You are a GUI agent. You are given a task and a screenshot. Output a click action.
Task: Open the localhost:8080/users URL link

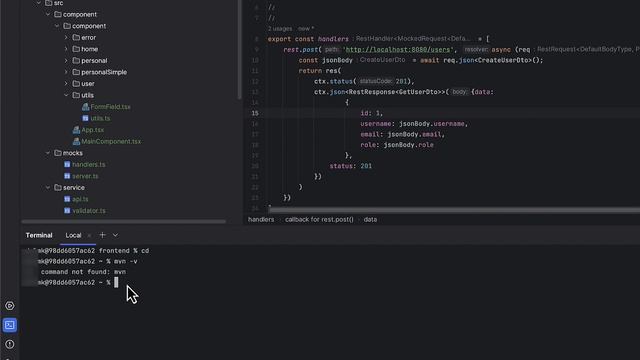pyautogui.click(x=398, y=49)
